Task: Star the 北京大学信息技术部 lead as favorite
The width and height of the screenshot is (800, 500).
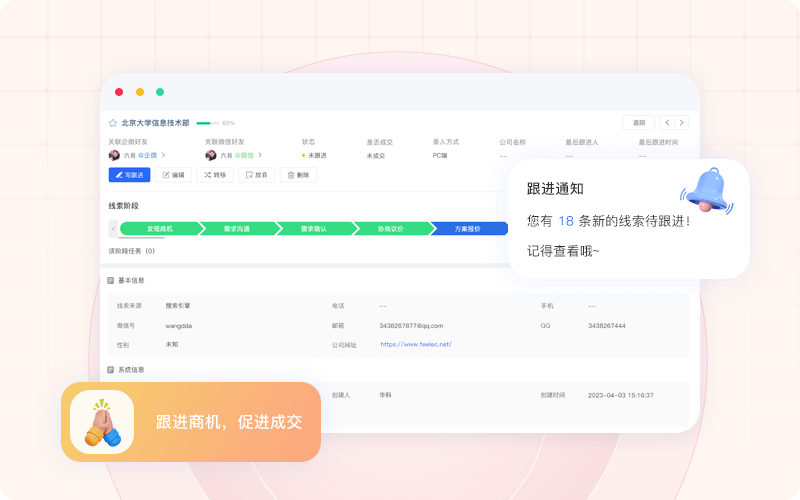Action: point(113,123)
